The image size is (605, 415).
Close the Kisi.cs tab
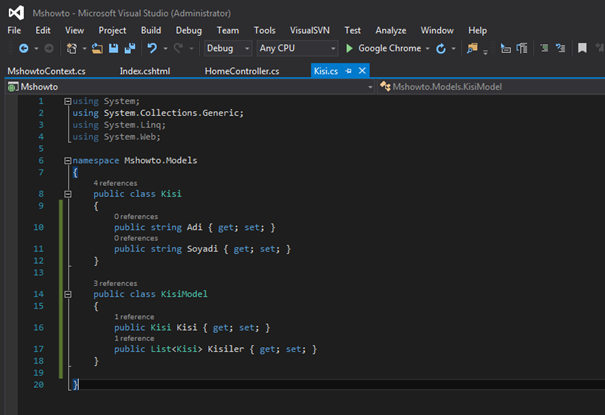pyautogui.click(x=362, y=71)
